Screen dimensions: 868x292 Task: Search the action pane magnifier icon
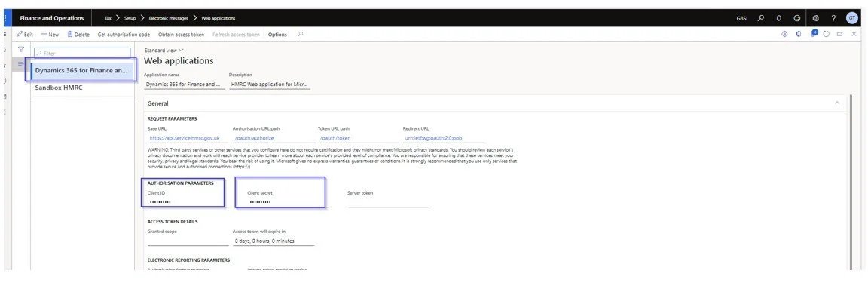tap(300, 35)
